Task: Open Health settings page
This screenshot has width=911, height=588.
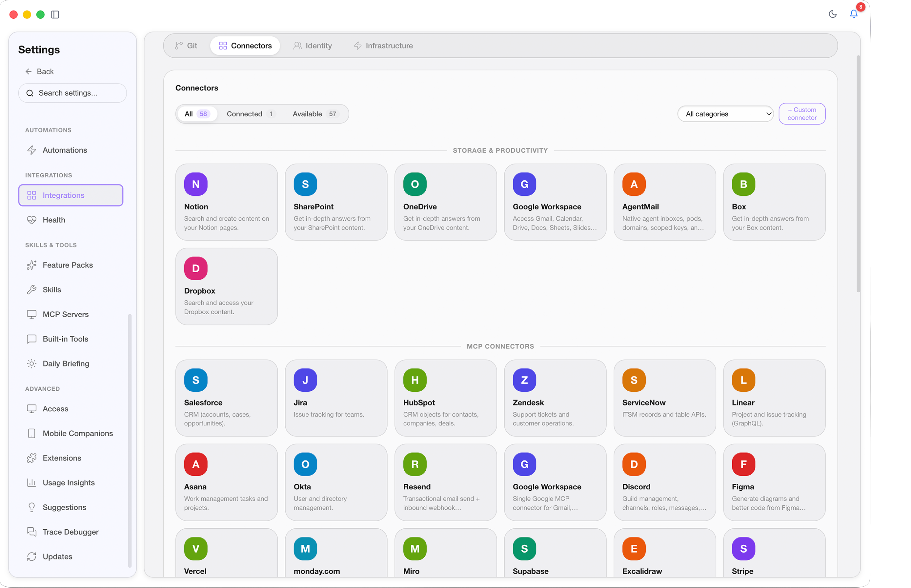Action: (71, 220)
